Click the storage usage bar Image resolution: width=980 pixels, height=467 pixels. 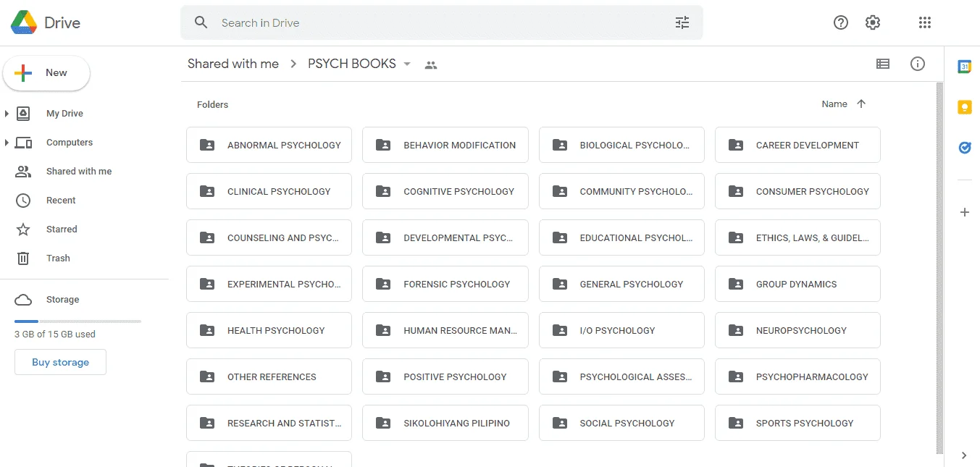78,321
